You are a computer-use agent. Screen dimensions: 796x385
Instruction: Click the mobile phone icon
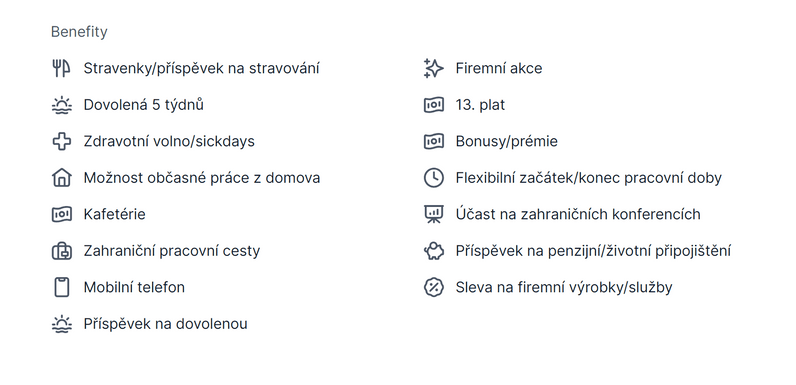[61, 287]
